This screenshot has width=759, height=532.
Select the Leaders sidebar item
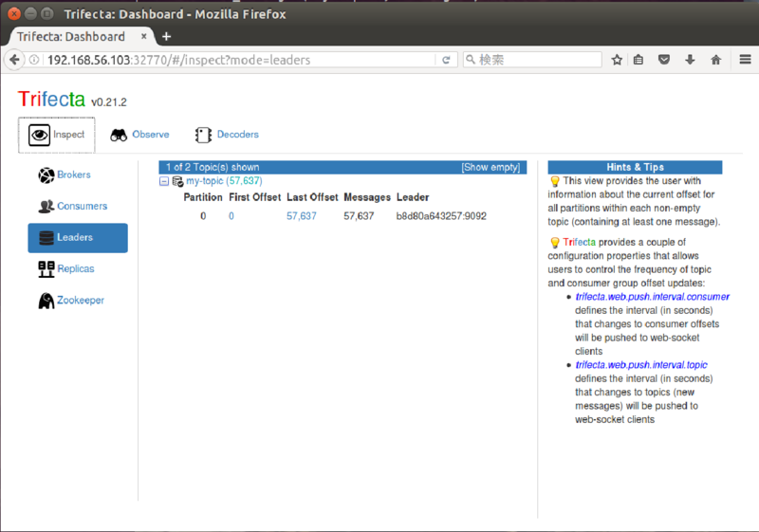coord(78,238)
